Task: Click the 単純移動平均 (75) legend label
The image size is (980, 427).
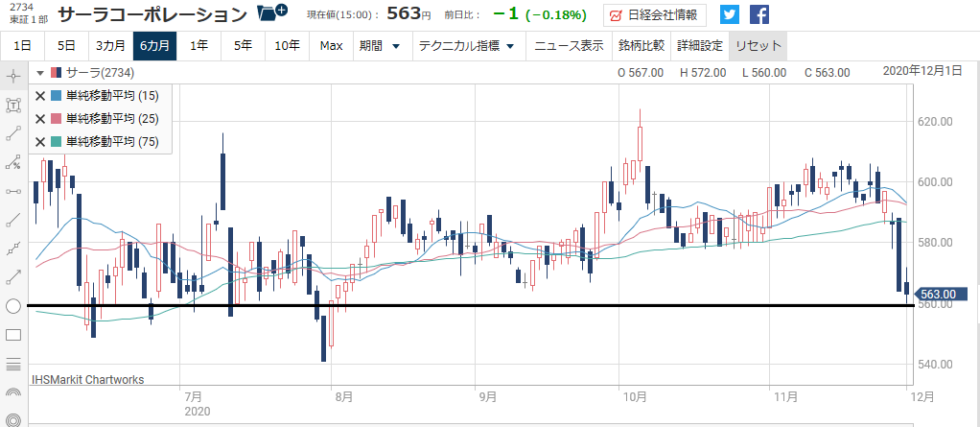Action: pyautogui.click(x=112, y=142)
